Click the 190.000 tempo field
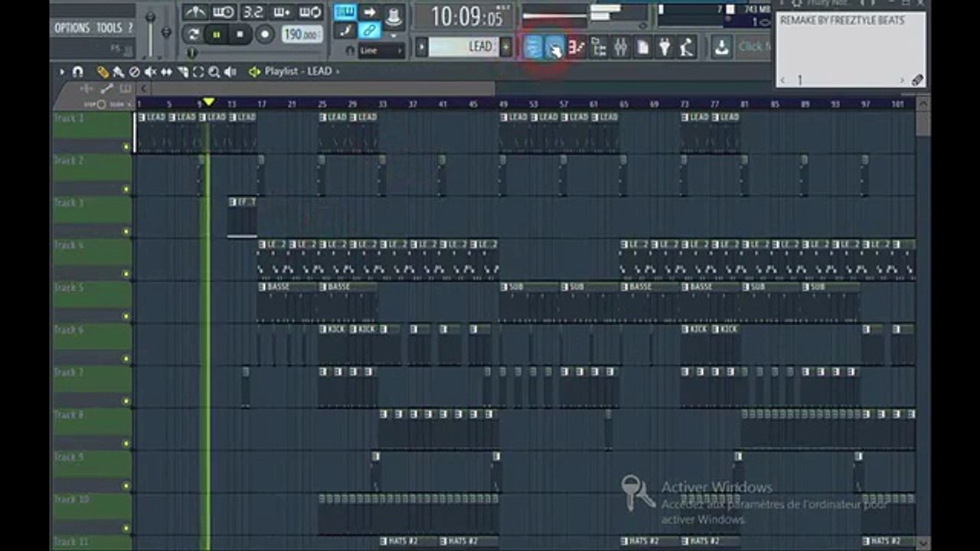This screenshot has height=551, width=980. pyautogui.click(x=302, y=34)
